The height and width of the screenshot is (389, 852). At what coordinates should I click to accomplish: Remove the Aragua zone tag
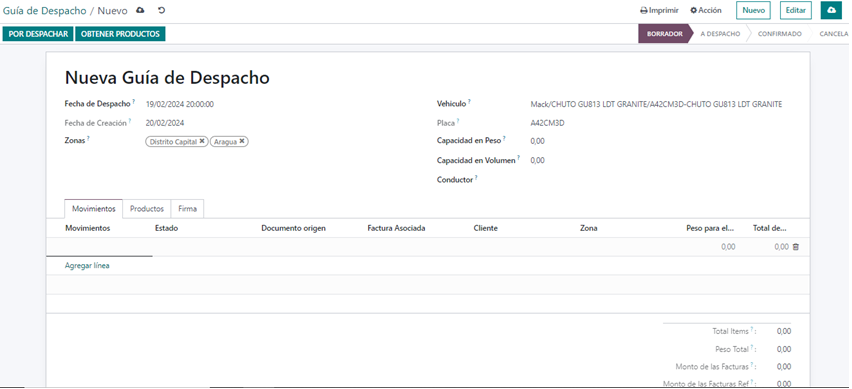[242, 141]
